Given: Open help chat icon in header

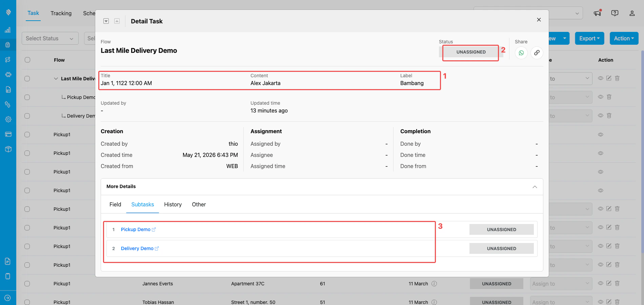Looking at the screenshot, I should (x=615, y=13).
